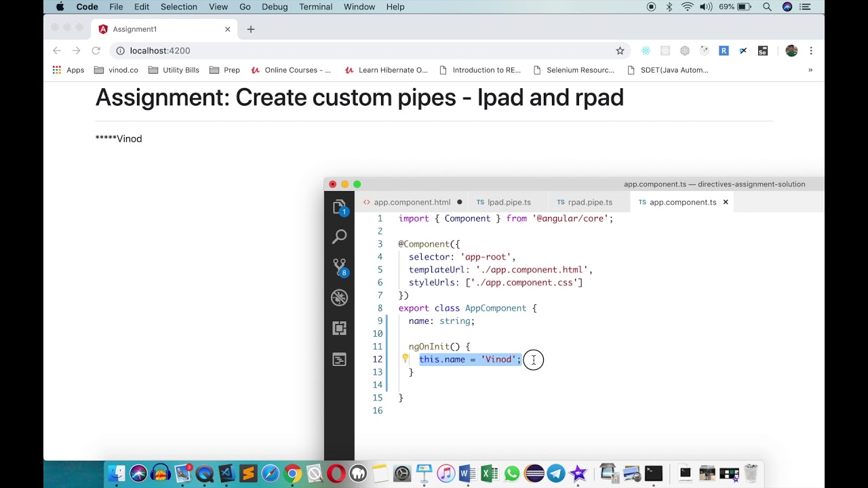Click the 'name: string;' line of code

441,321
